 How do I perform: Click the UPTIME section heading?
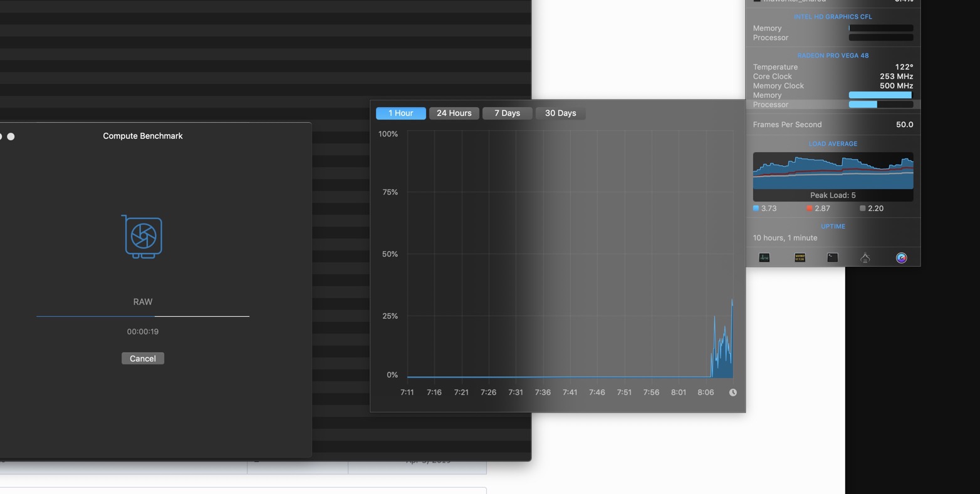tap(833, 227)
